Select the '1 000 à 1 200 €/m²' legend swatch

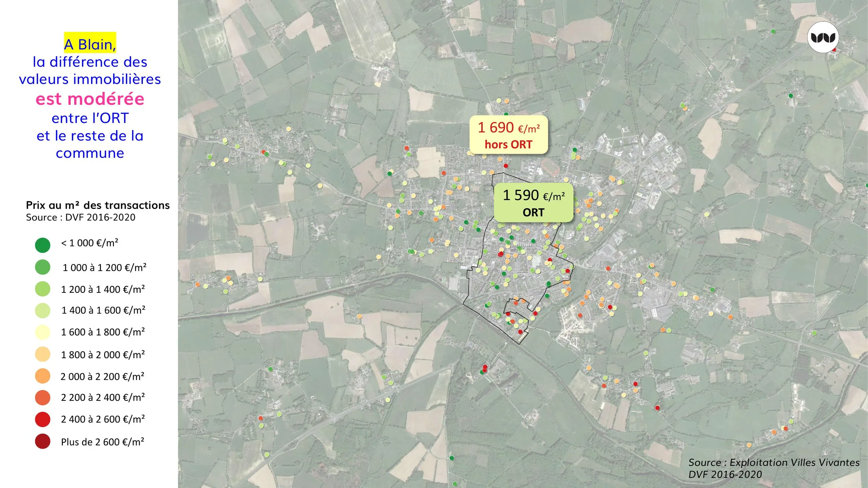point(43,267)
